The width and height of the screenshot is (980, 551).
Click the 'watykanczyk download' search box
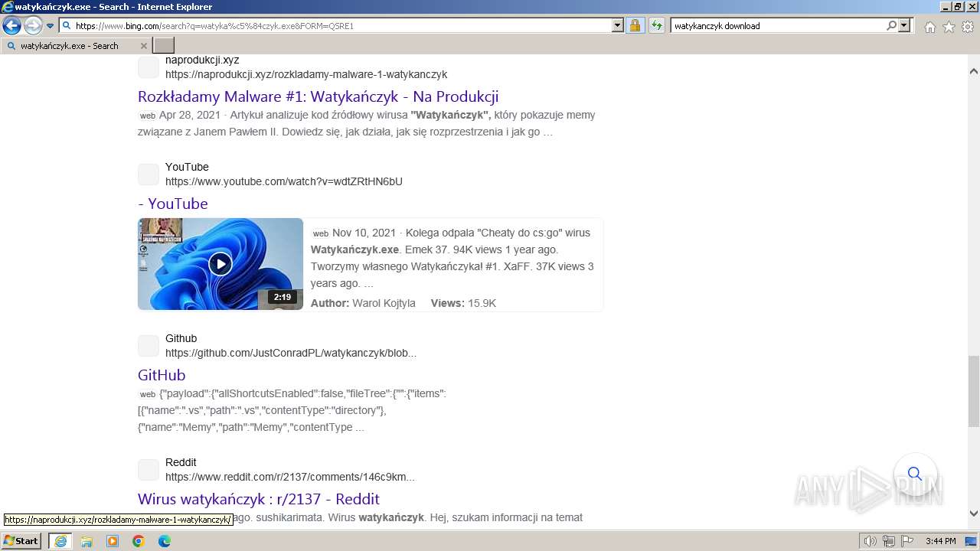777,25
